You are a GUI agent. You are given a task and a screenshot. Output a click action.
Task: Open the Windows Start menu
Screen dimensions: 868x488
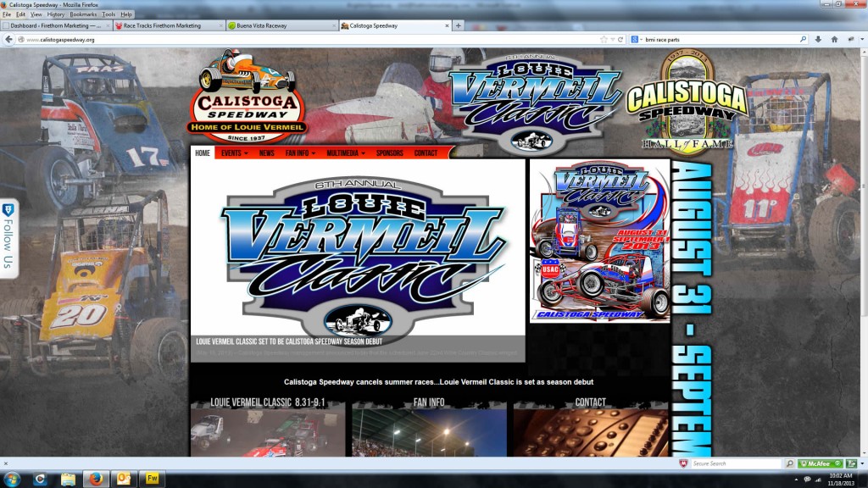12,479
